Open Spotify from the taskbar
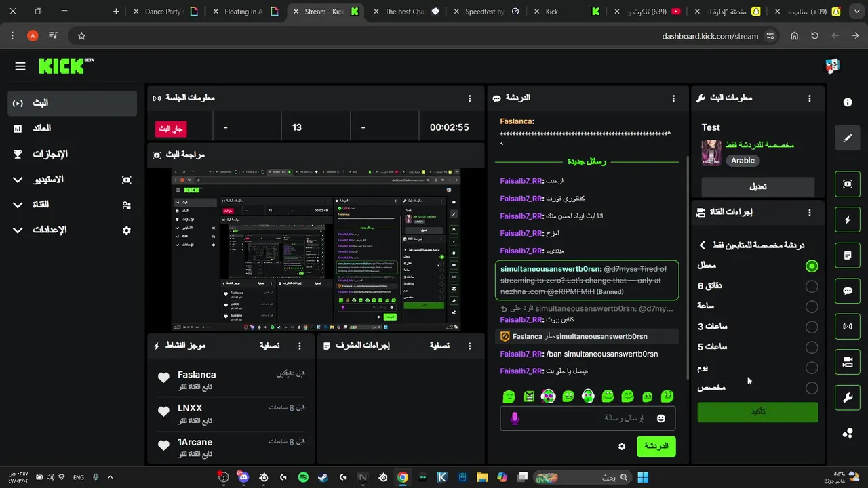Viewport: 868px width, 488px height. (303, 477)
